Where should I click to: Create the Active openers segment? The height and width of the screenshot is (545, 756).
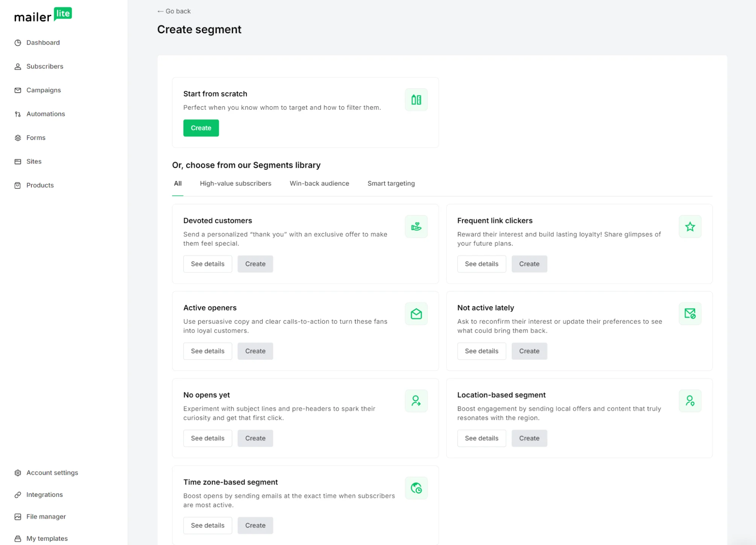(x=255, y=351)
